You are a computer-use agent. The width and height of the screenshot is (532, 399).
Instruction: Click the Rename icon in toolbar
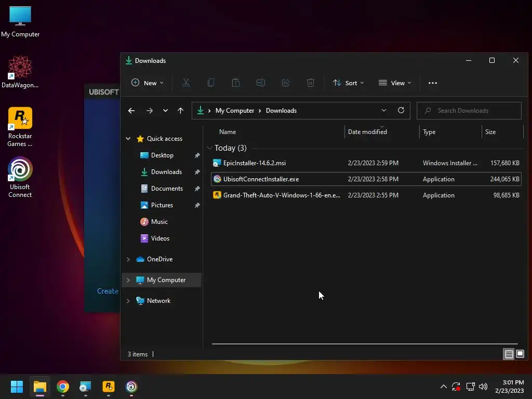tap(261, 83)
